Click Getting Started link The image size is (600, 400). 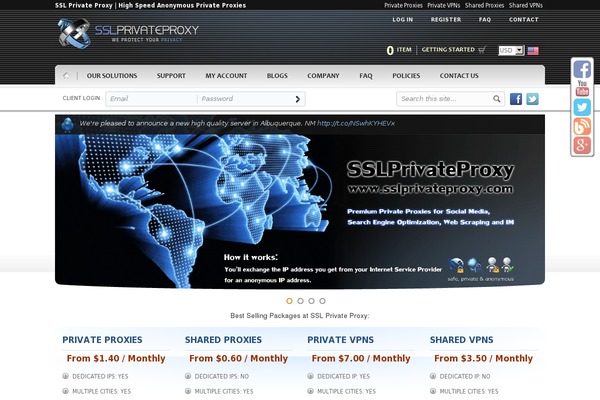click(x=448, y=50)
